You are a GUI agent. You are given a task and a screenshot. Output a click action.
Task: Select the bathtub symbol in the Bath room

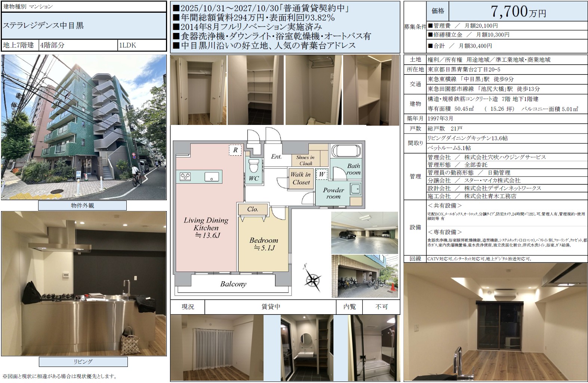pyautogui.click(x=346, y=151)
